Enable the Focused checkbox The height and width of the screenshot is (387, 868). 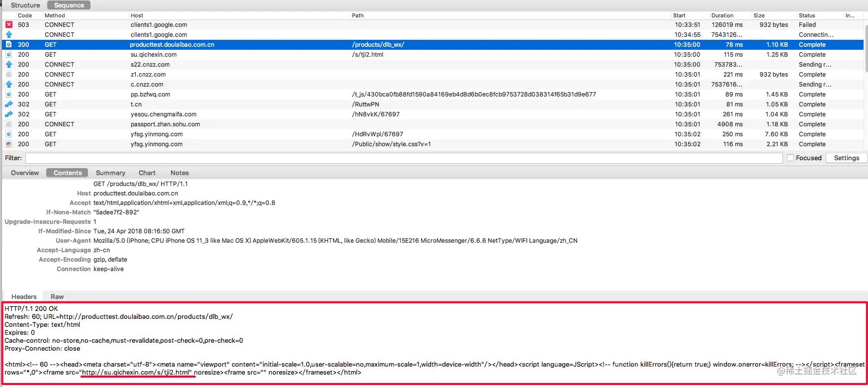(790, 158)
